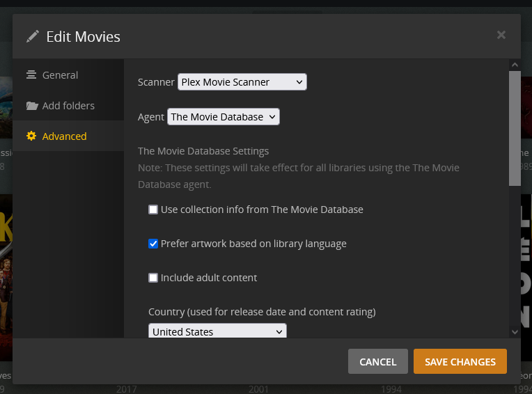
Task: Click the note about all libraries
Action: [x=299, y=176]
